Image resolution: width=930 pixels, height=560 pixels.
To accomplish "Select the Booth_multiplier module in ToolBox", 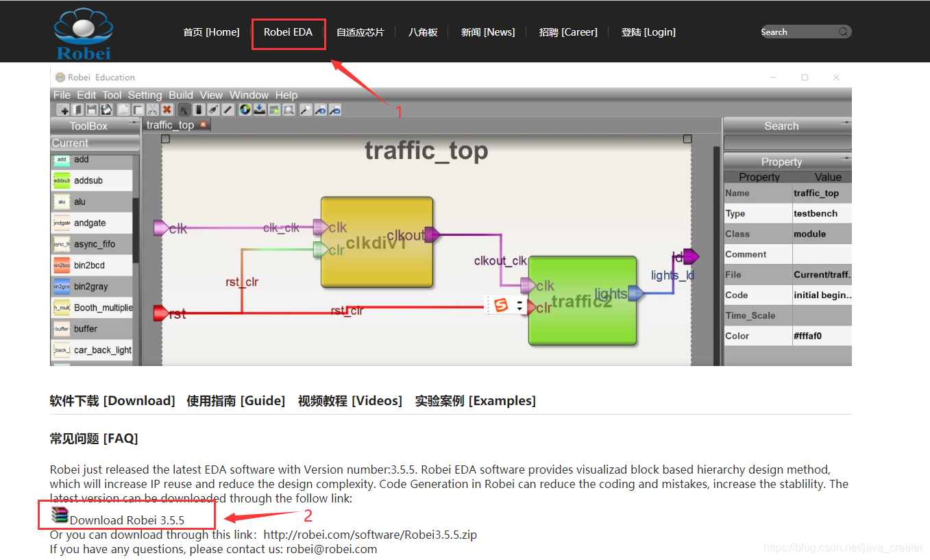I will click(x=92, y=308).
